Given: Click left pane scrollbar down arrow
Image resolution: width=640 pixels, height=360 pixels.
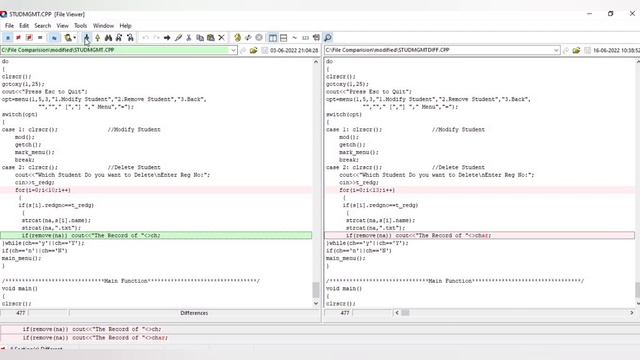Looking at the screenshot, I should tap(316, 303).
